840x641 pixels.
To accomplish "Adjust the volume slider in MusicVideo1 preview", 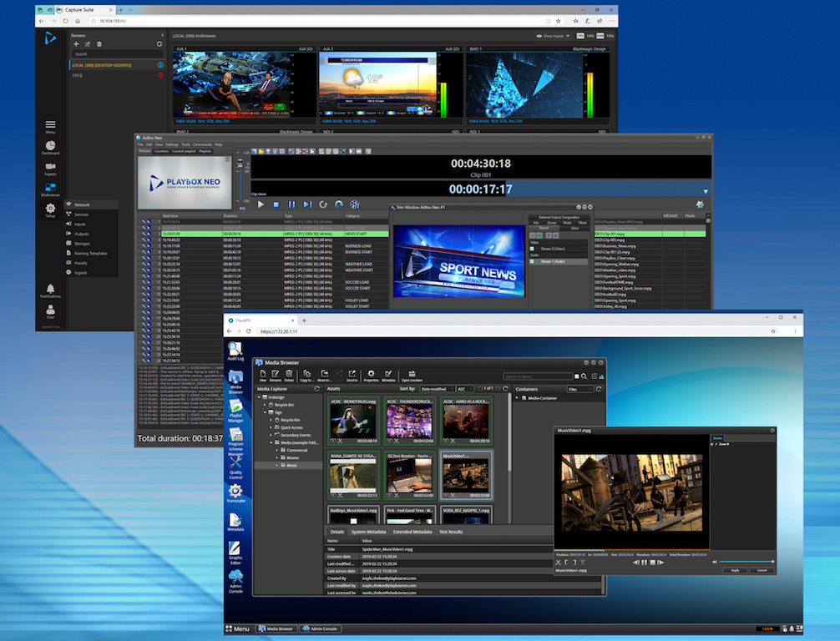I will (746, 562).
